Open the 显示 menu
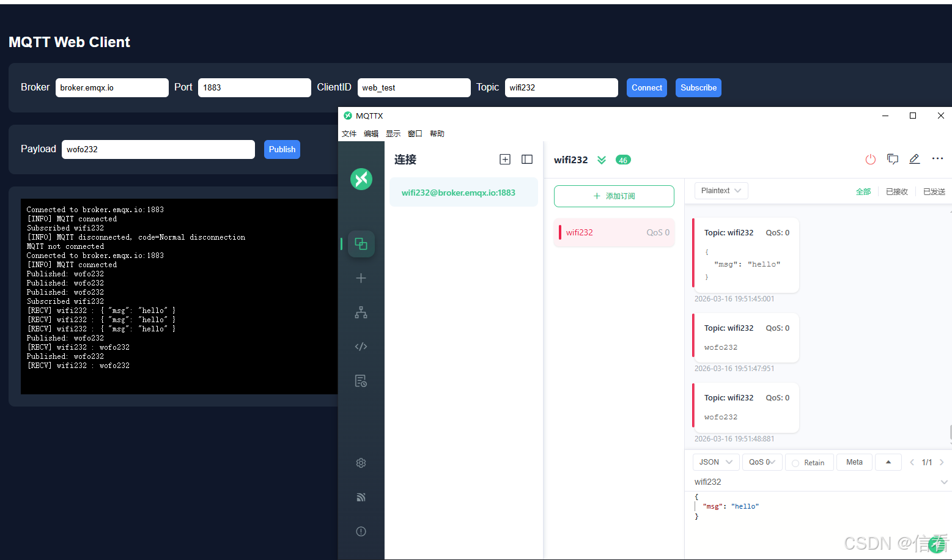Image resolution: width=952 pixels, height=560 pixels. click(x=393, y=134)
